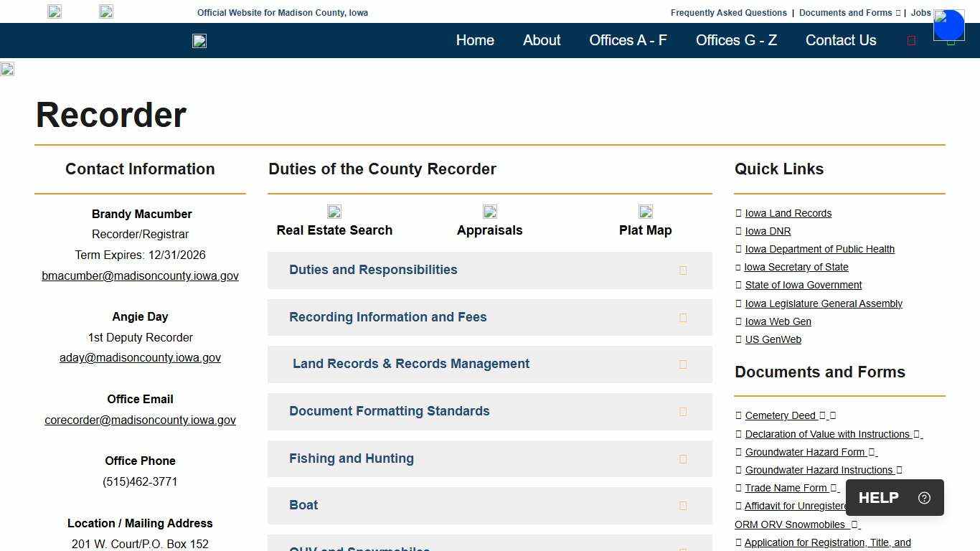Screen dimensions: 980x551
Task: Open the Jobs link in the top bar
Action: point(920,12)
